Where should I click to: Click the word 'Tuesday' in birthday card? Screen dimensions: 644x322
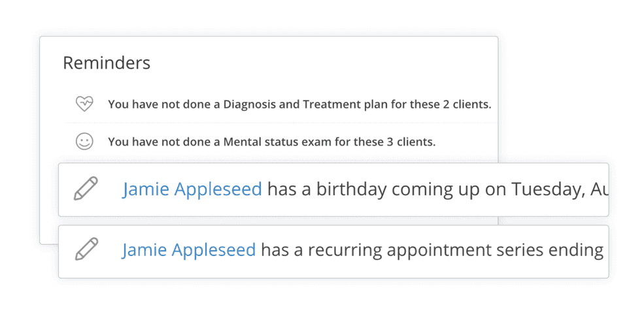coord(548,189)
